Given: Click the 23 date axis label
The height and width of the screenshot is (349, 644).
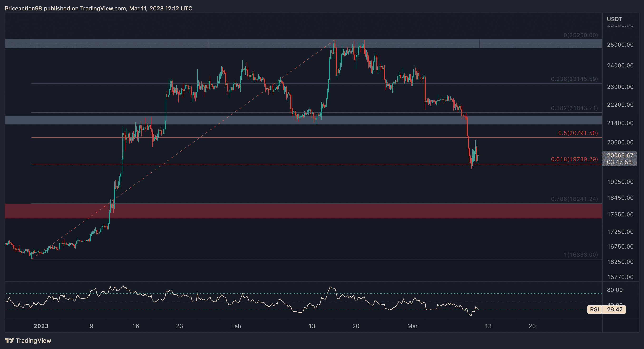Looking at the screenshot, I should click(180, 326).
